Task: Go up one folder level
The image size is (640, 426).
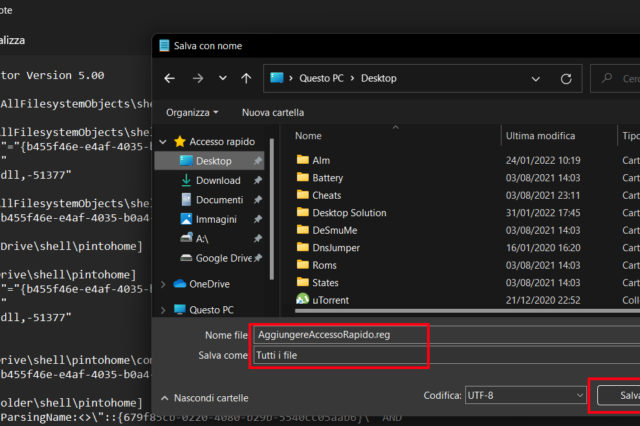Action: [x=246, y=78]
